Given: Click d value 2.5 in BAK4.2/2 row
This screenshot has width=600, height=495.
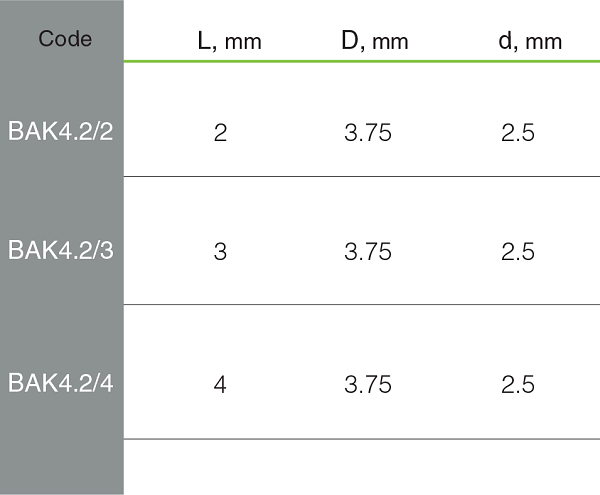Looking at the screenshot, I should tap(518, 133).
